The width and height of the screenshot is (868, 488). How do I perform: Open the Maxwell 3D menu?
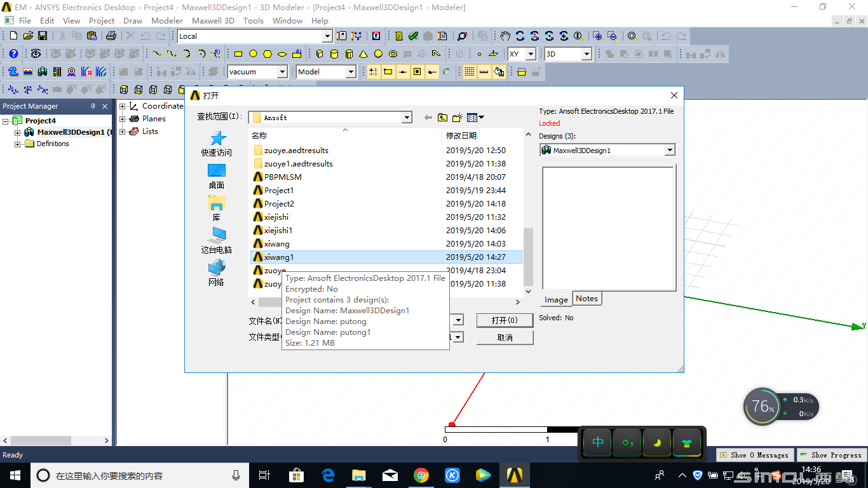pyautogui.click(x=213, y=20)
